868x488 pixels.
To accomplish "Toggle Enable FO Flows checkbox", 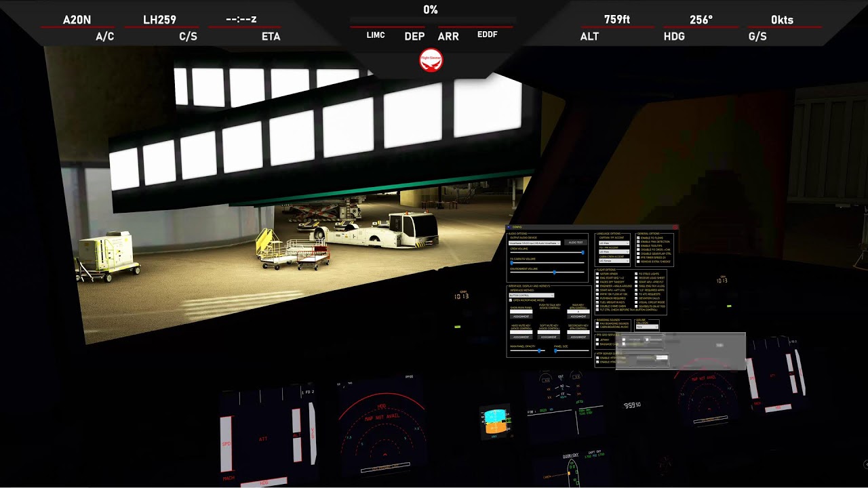I will point(638,238).
